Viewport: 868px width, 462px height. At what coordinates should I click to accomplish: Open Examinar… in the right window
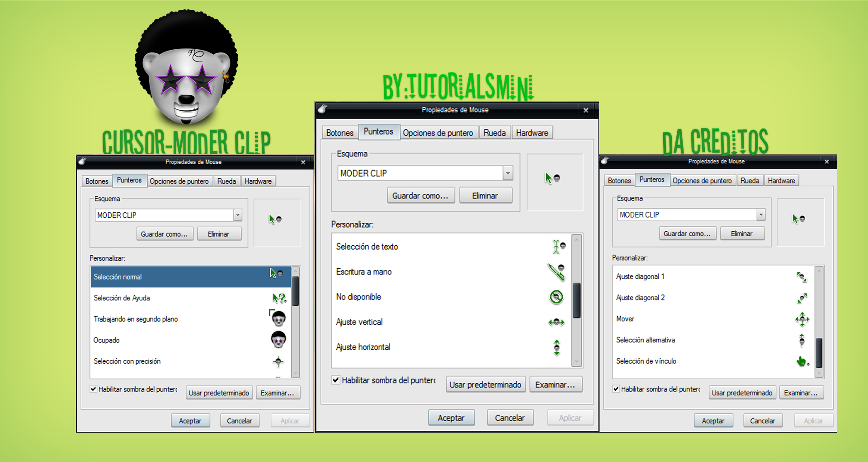tap(801, 392)
